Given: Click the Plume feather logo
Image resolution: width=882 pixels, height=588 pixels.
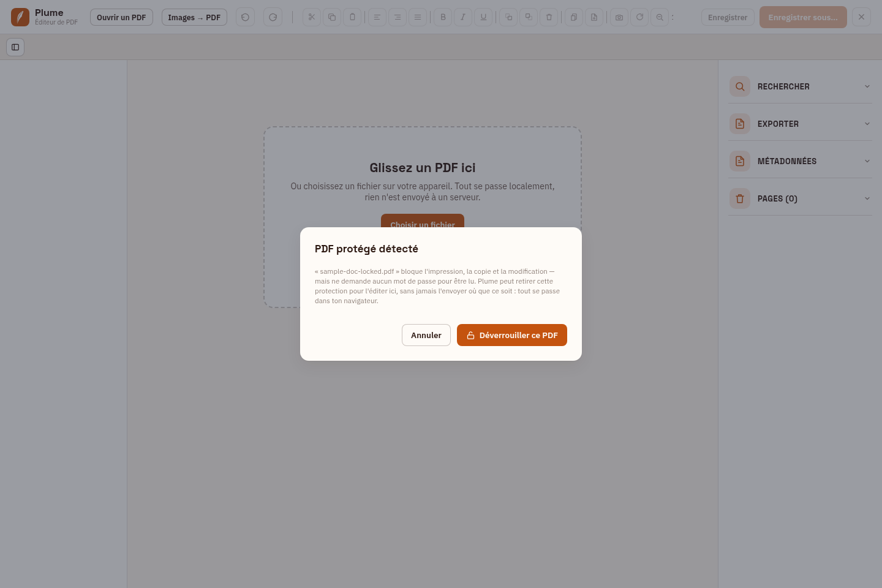Looking at the screenshot, I should click(20, 17).
